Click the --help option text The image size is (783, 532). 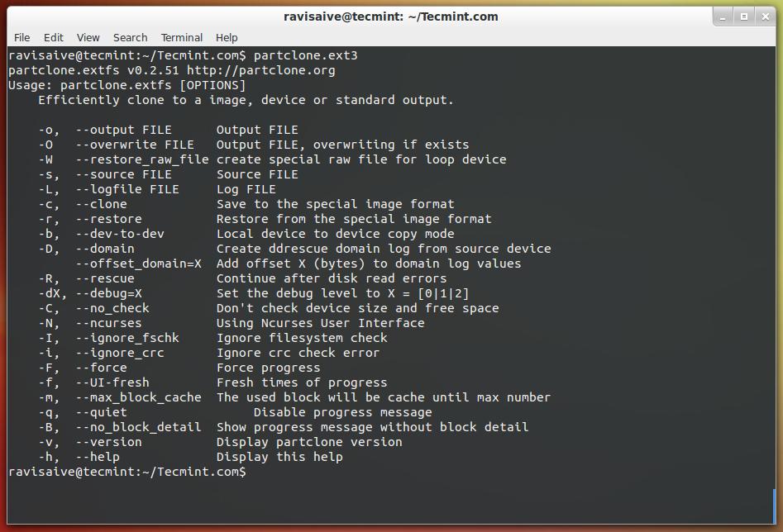[x=98, y=457]
